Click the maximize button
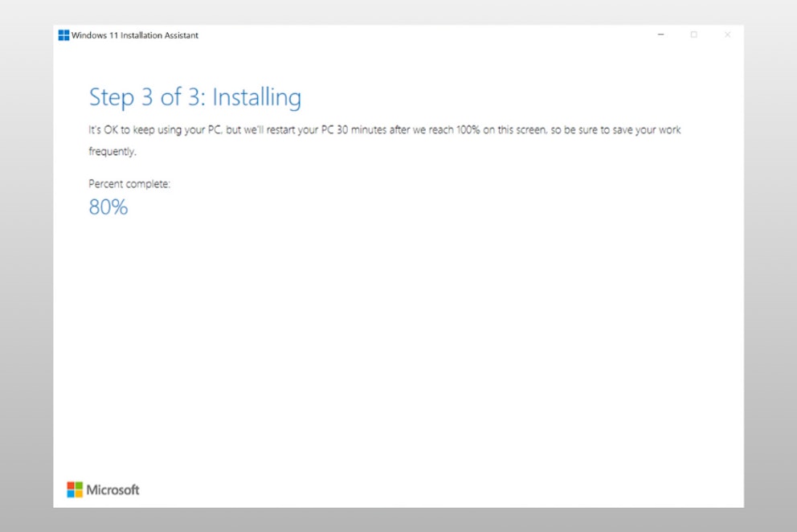797x532 pixels. tap(694, 35)
